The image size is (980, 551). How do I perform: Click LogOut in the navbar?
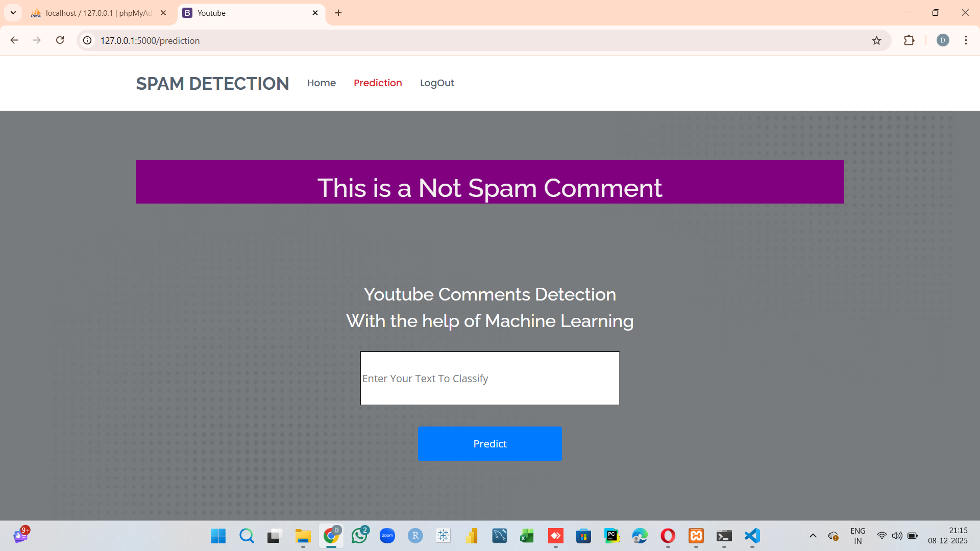(437, 83)
